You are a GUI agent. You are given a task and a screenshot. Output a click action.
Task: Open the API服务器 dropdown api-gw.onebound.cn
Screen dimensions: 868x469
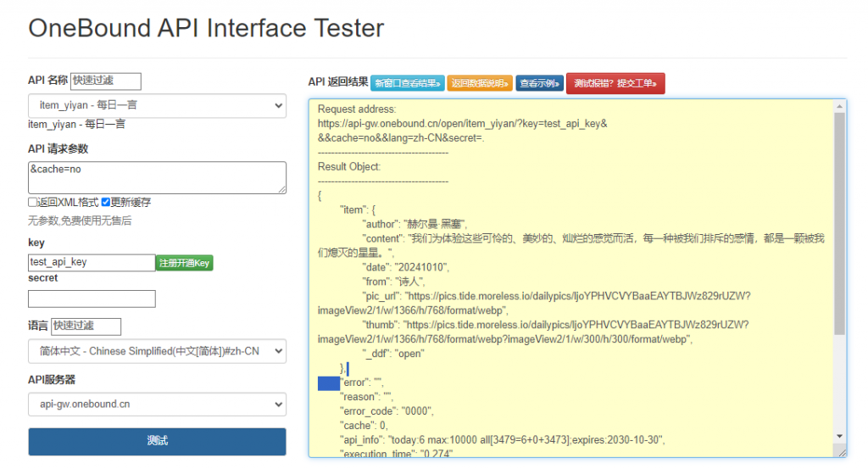click(x=157, y=405)
